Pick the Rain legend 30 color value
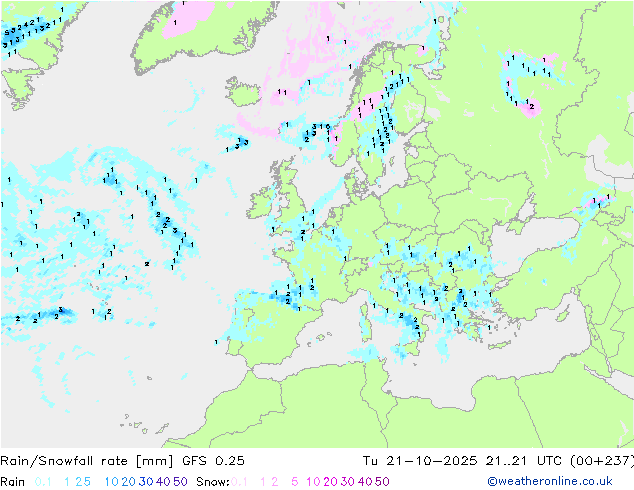Image resolution: width=634 pixels, height=490 pixels. (146, 482)
